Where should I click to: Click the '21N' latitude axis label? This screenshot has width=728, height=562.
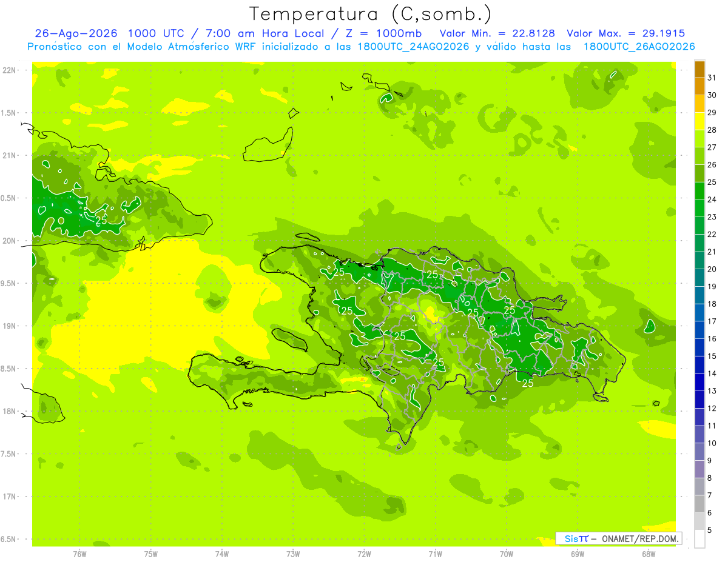(9, 156)
